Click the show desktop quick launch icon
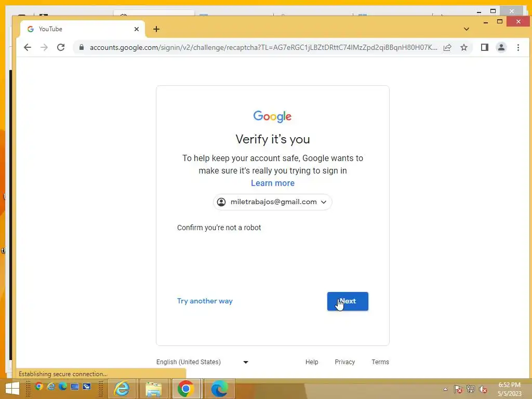This screenshot has height=399, width=532. pyautogui.click(x=75, y=387)
